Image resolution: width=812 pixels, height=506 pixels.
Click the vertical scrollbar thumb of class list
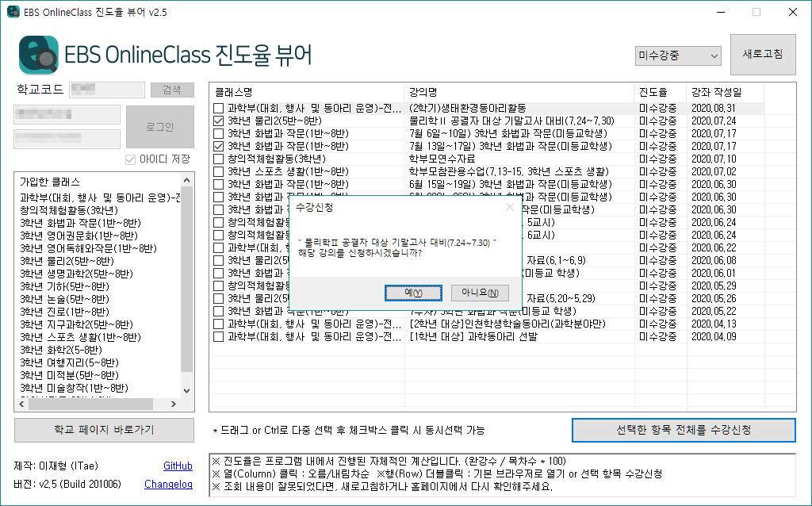click(x=187, y=279)
